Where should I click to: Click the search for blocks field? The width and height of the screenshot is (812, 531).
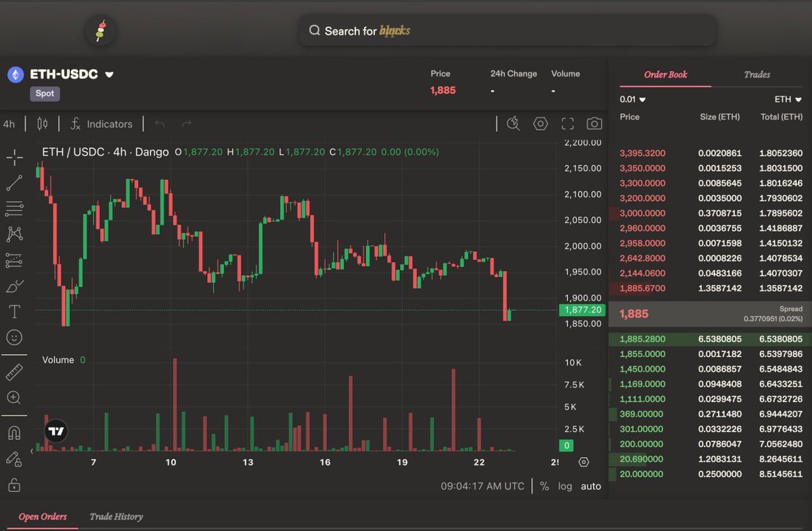click(x=507, y=31)
